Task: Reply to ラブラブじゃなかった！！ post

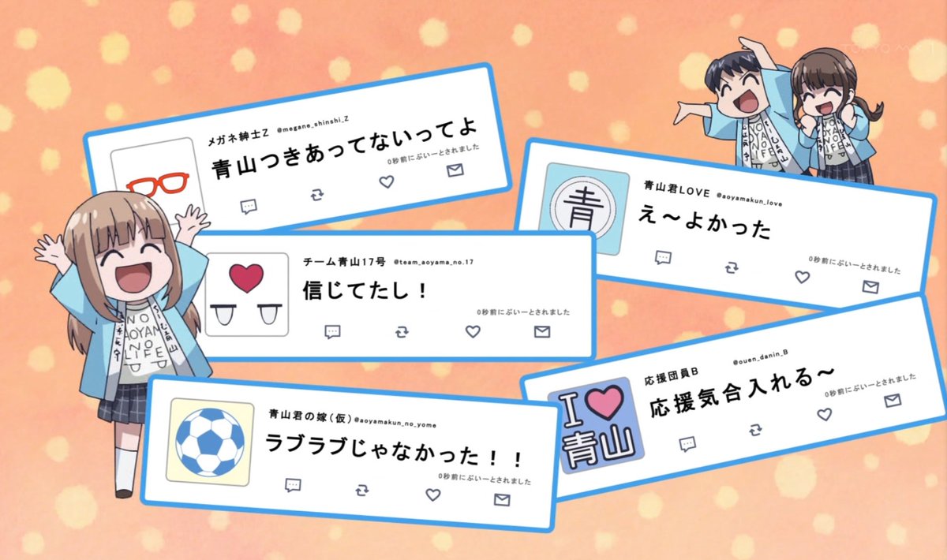Action: (x=293, y=485)
